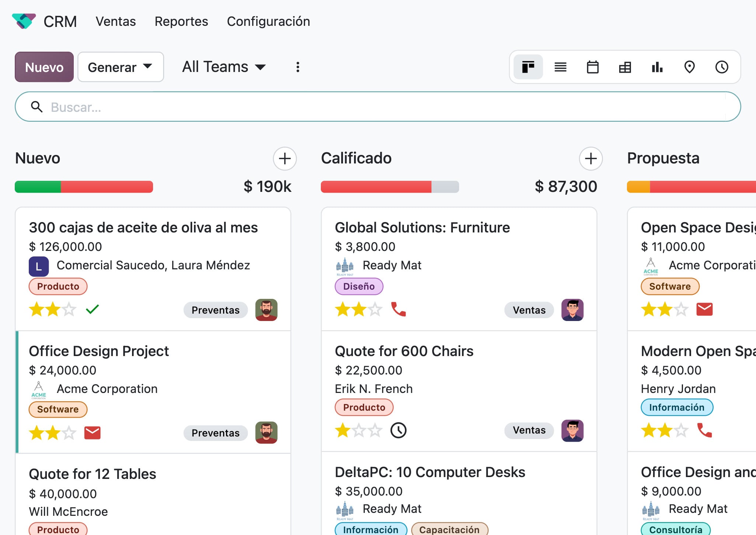Click the L avatar of Comercial Saucedo

(x=39, y=266)
